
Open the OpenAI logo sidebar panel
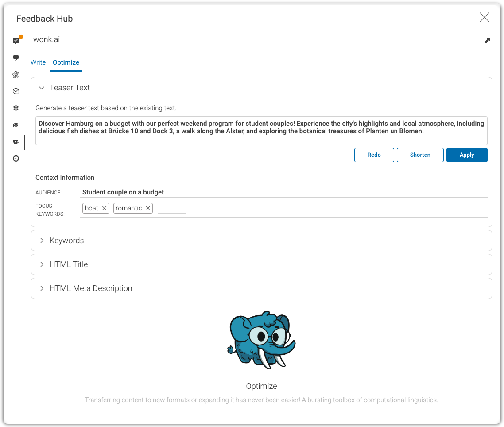click(x=16, y=74)
